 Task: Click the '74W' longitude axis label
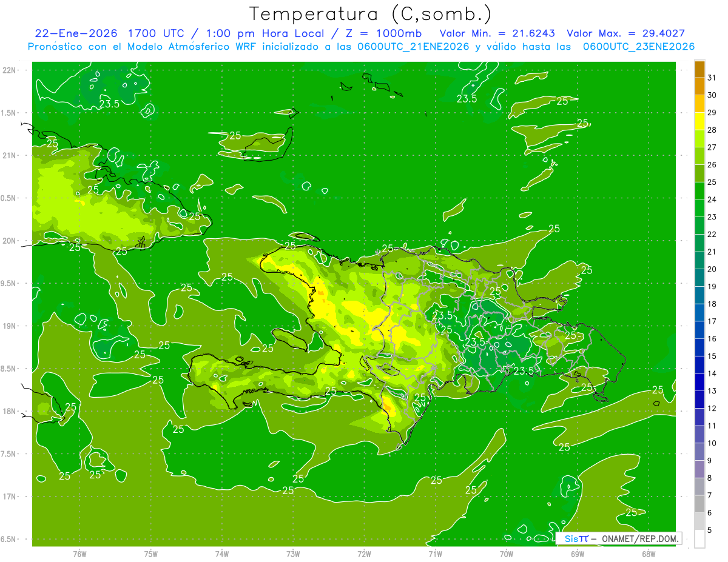222,554
